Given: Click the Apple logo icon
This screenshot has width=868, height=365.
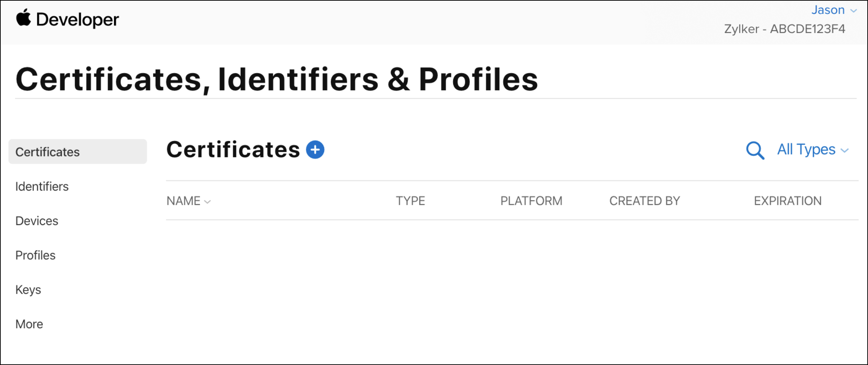Looking at the screenshot, I should click(x=23, y=18).
